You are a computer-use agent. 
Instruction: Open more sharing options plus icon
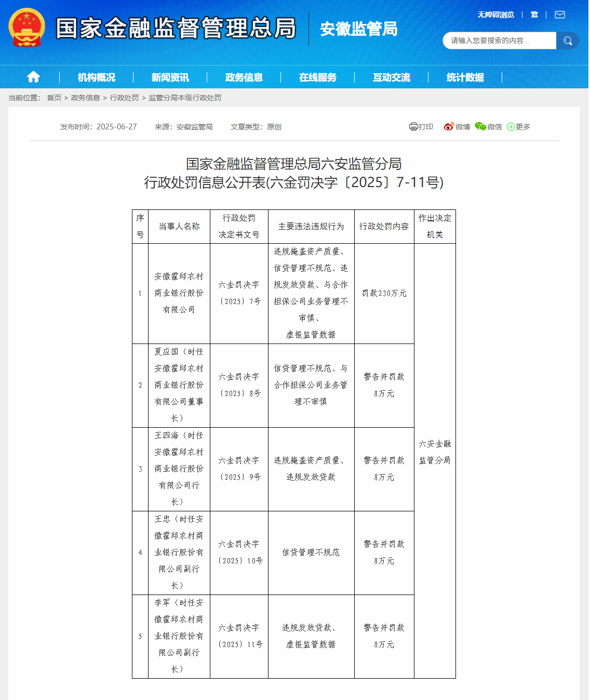click(511, 127)
